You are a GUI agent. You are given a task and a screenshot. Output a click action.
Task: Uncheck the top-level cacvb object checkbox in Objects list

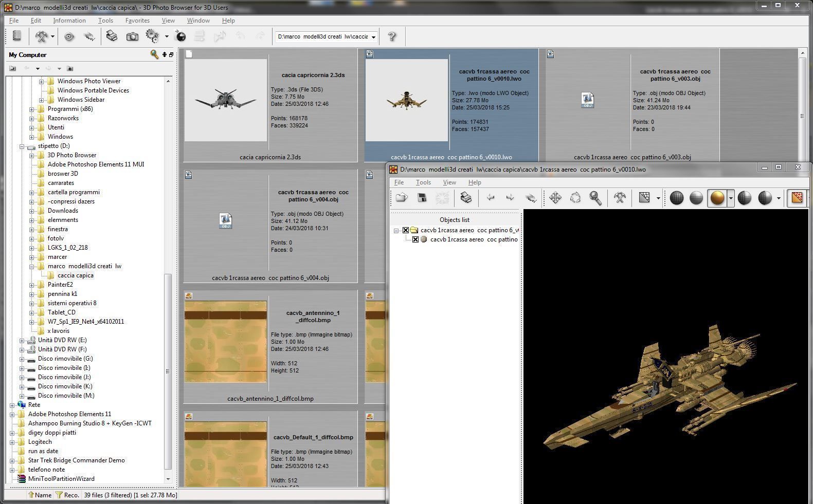point(406,230)
